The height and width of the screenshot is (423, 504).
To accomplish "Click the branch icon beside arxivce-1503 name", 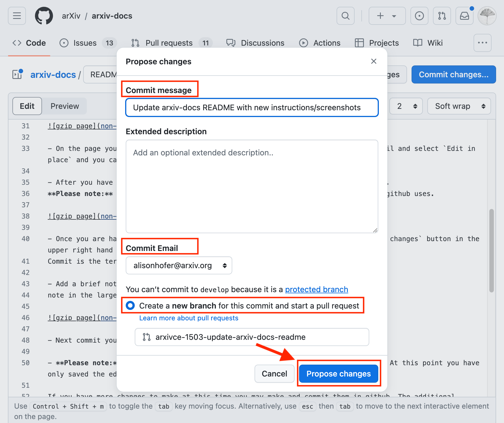I will point(147,337).
